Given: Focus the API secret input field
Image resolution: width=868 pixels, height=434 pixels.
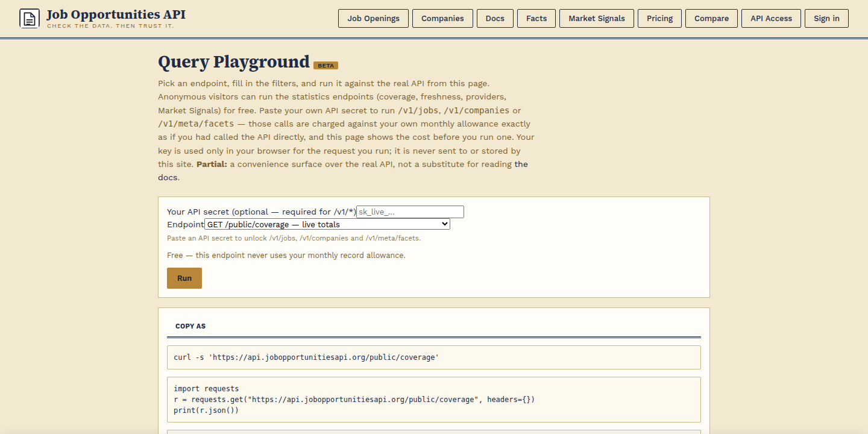Looking at the screenshot, I should (410, 212).
